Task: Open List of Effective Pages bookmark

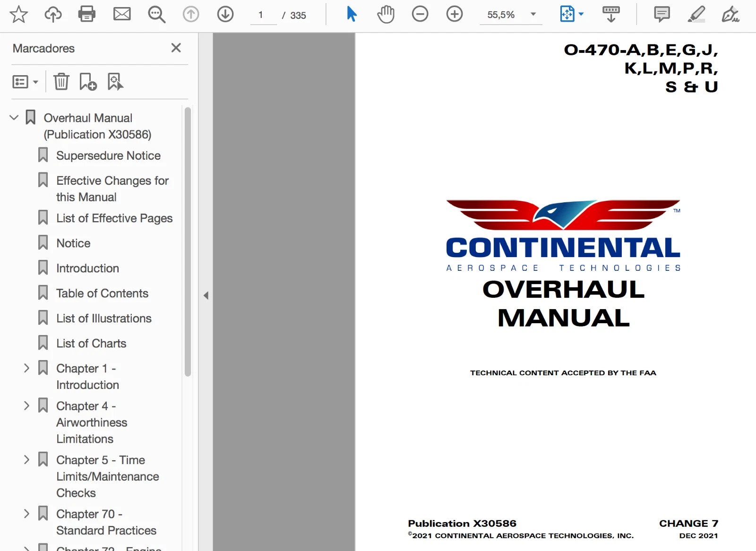Action: tap(114, 218)
